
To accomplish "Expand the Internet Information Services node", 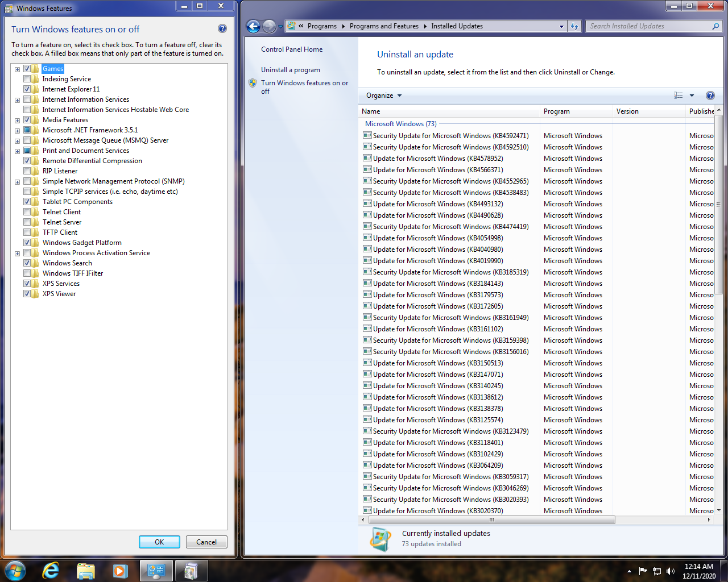I will tap(17, 100).
